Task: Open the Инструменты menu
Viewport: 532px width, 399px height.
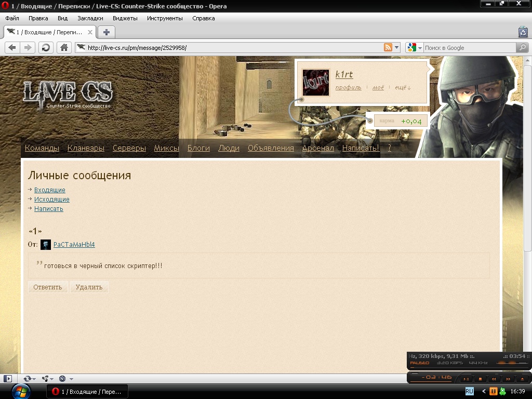Action: 165,18
